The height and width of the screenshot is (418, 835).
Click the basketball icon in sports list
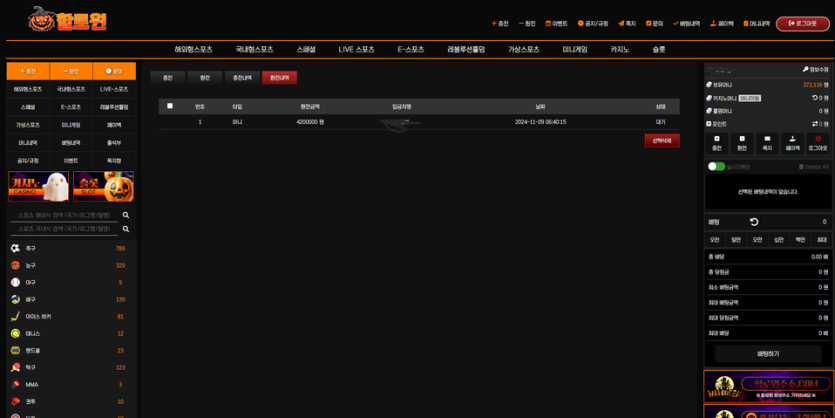pyautogui.click(x=15, y=265)
